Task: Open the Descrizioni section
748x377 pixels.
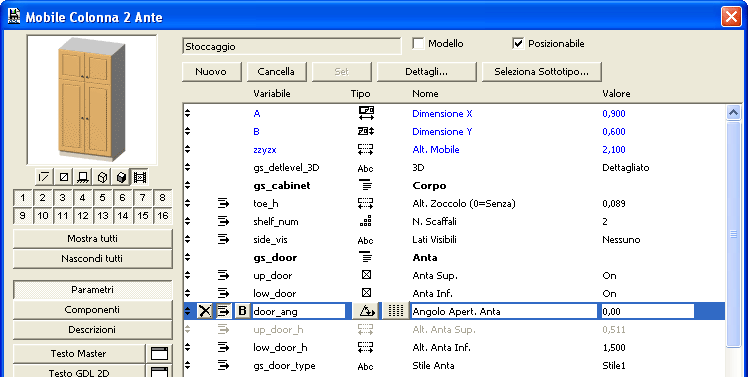Action: coord(93,330)
